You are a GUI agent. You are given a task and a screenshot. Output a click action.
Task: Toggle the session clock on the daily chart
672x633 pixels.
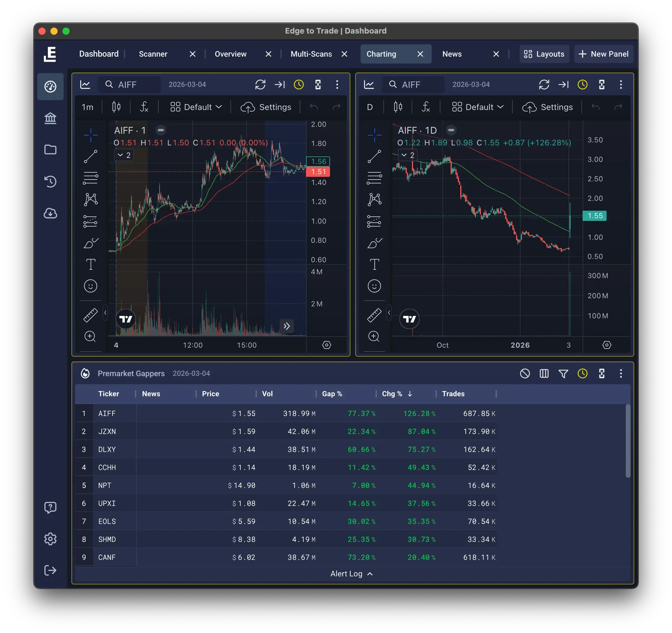click(x=582, y=85)
